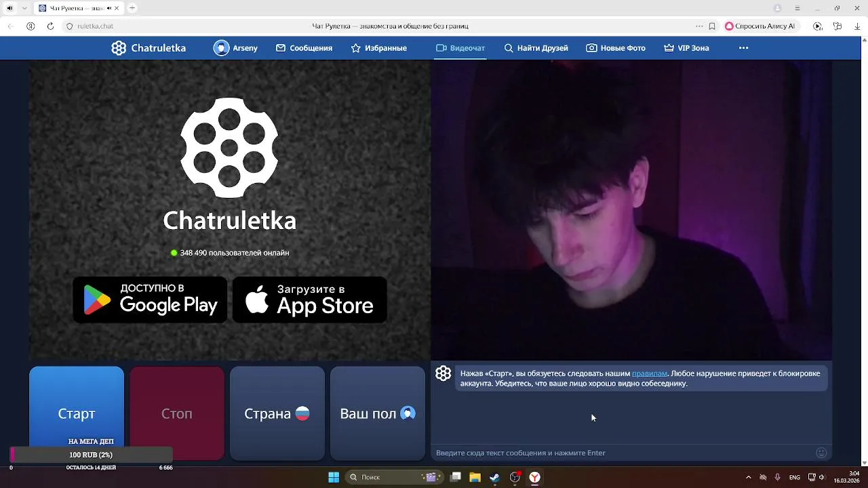The width and height of the screenshot is (868, 488).
Task: Open the правилам rules link
Action: pos(650,373)
